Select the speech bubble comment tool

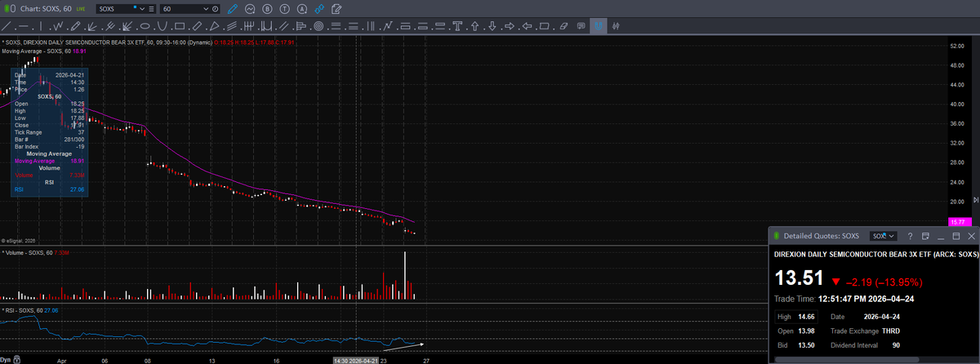click(581, 27)
